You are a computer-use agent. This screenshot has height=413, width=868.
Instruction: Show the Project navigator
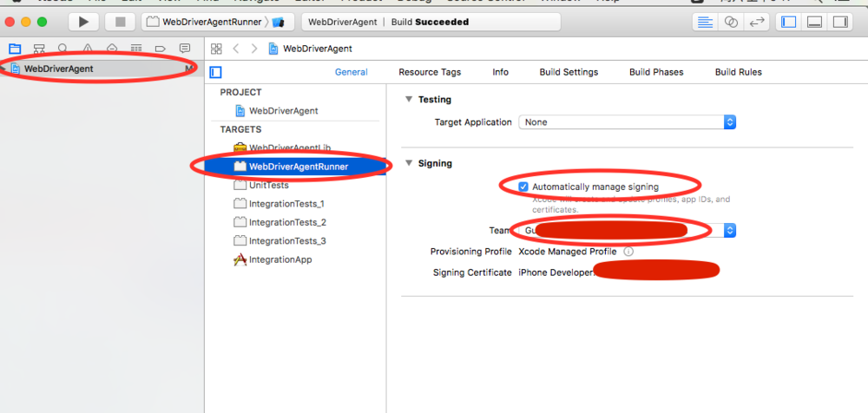15,49
